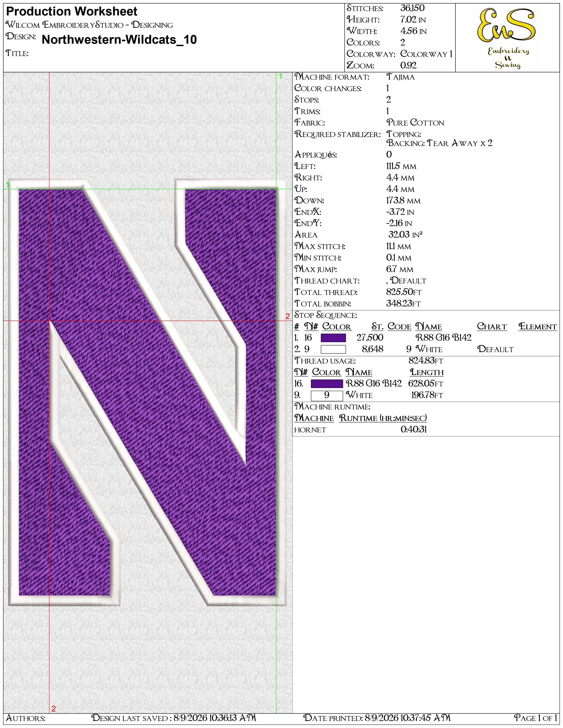
Task: Click the "Authors:" footer label
Action: pyautogui.click(x=26, y=718)
